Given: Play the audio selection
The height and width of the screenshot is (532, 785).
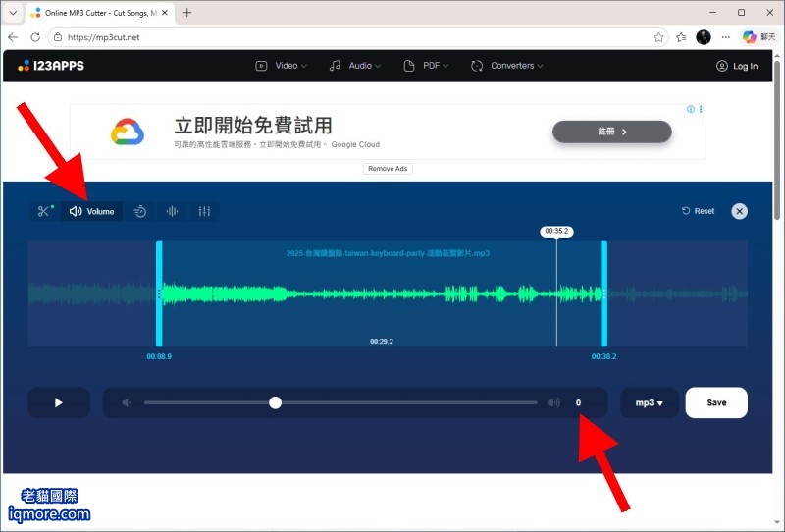Looking at the screenshot, I should point(59,402).
